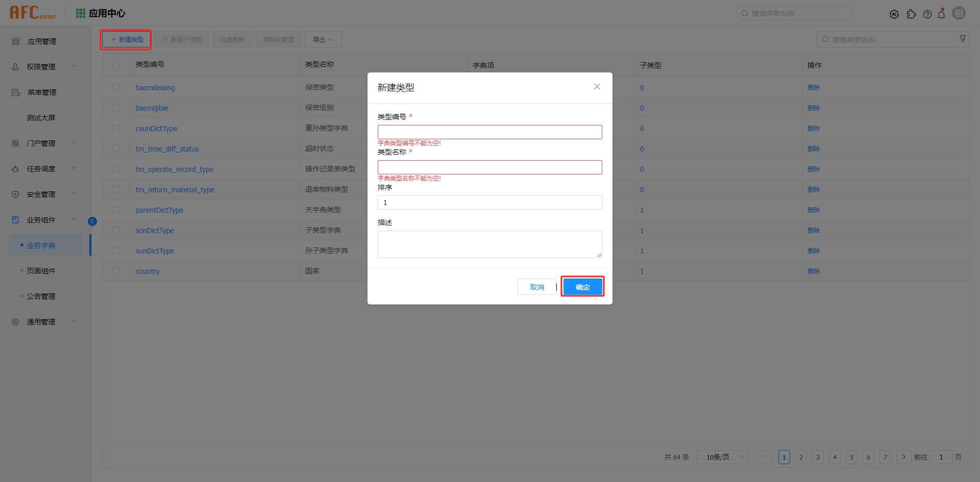The image size is (980, 482).
Task: Tick the checkbox next to country row
Action: pyautogui.click(x=116, y=271)
